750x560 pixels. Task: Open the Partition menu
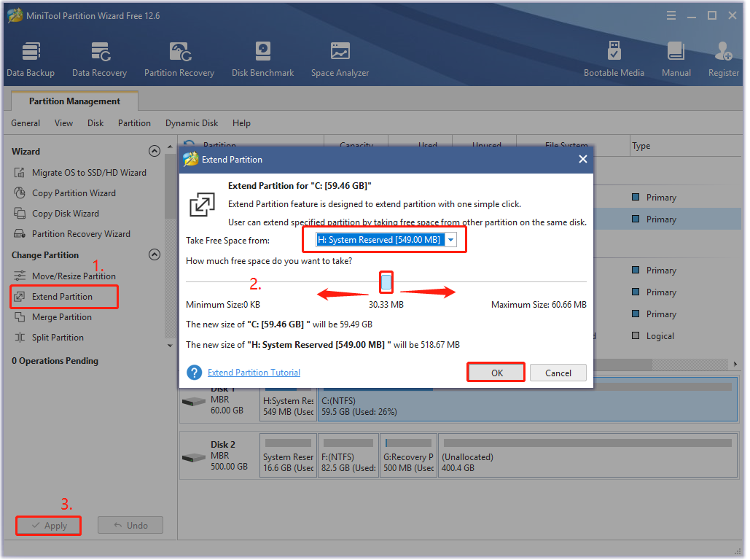pyautogui.click(x=134, y=123)
